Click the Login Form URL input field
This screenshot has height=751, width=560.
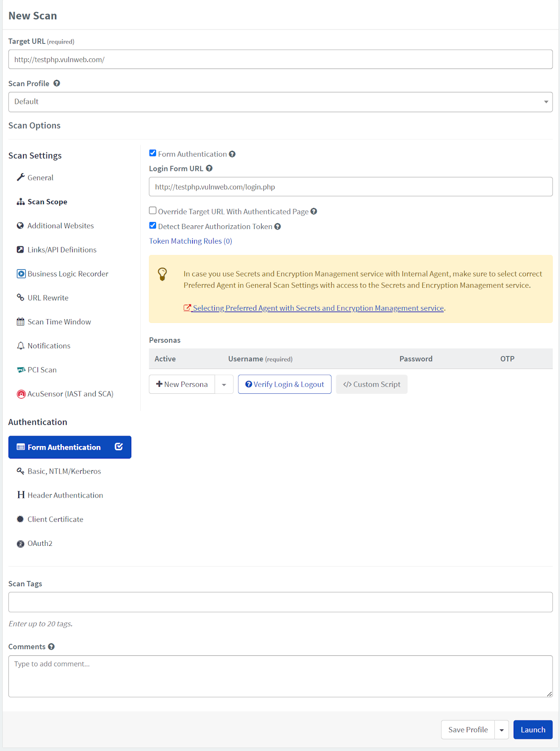351,187
